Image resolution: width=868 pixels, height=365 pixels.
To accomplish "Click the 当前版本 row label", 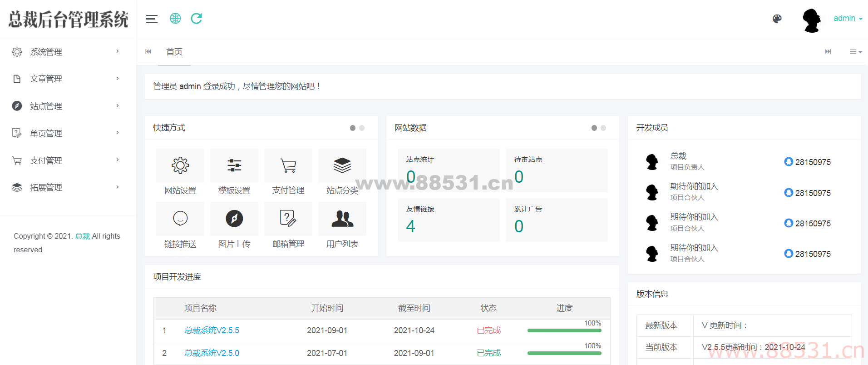I will click(661, 347).
